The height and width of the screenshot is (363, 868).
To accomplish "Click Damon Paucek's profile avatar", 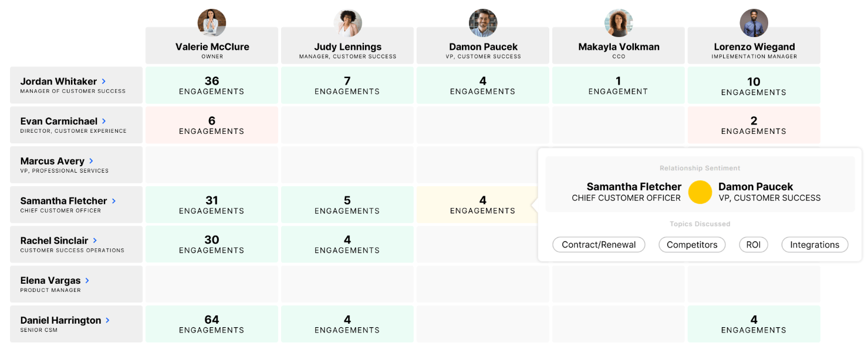I will point(483,23).
